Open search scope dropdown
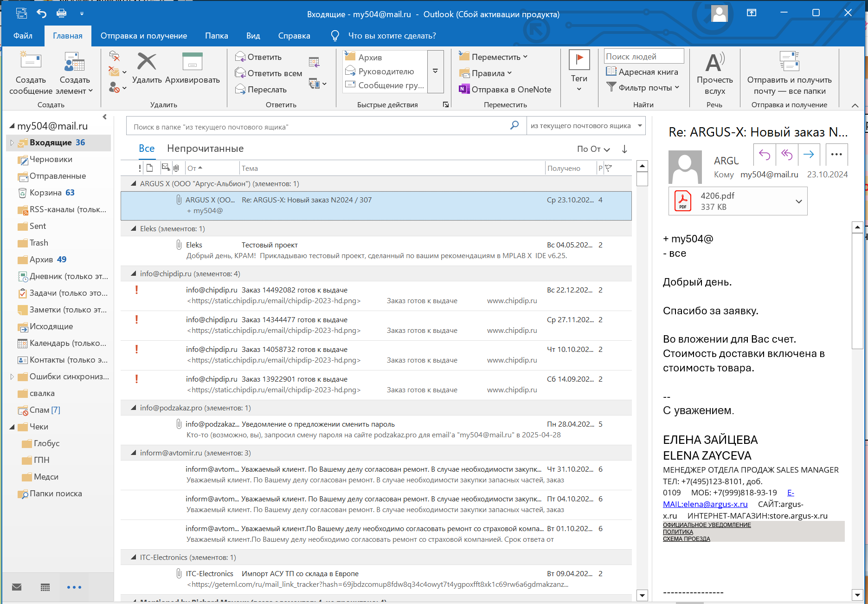 640,125
